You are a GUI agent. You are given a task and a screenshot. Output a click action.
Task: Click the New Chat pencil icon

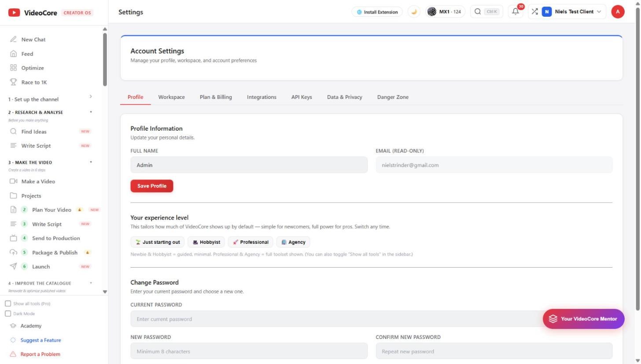tap(13, 40)
